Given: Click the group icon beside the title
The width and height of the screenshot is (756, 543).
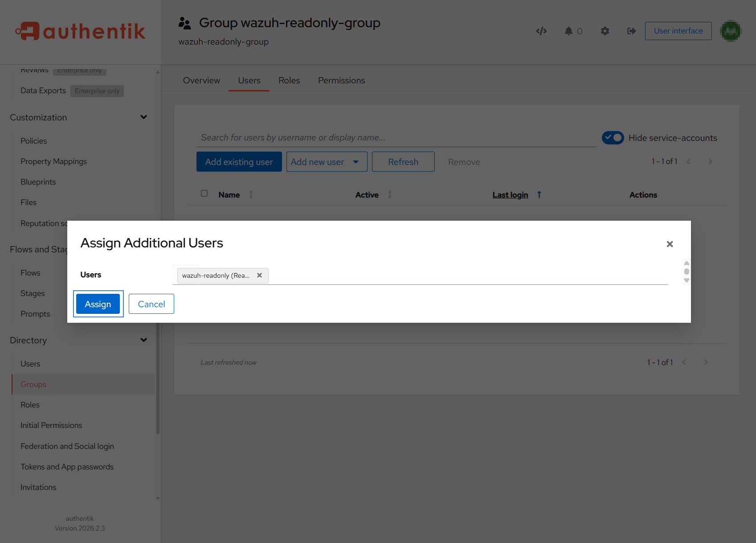Looking at the screenshot, I should [x=184, y=23].
